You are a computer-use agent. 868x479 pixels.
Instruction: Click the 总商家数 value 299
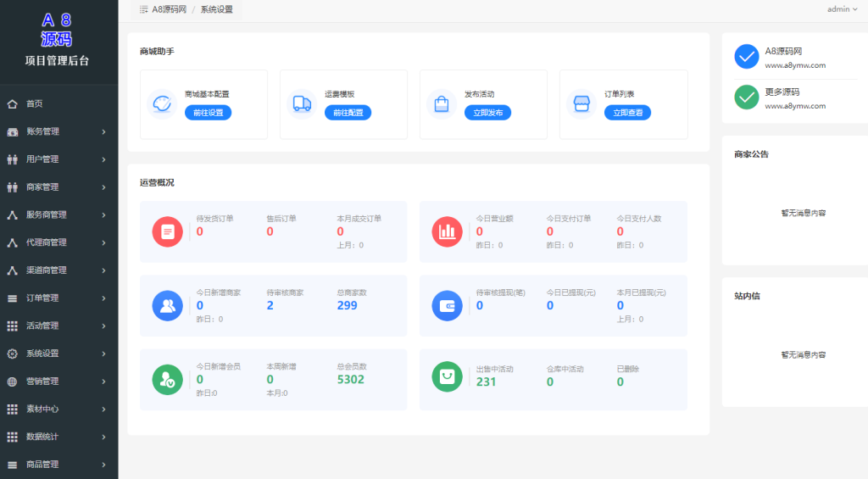tap(347, 306)
